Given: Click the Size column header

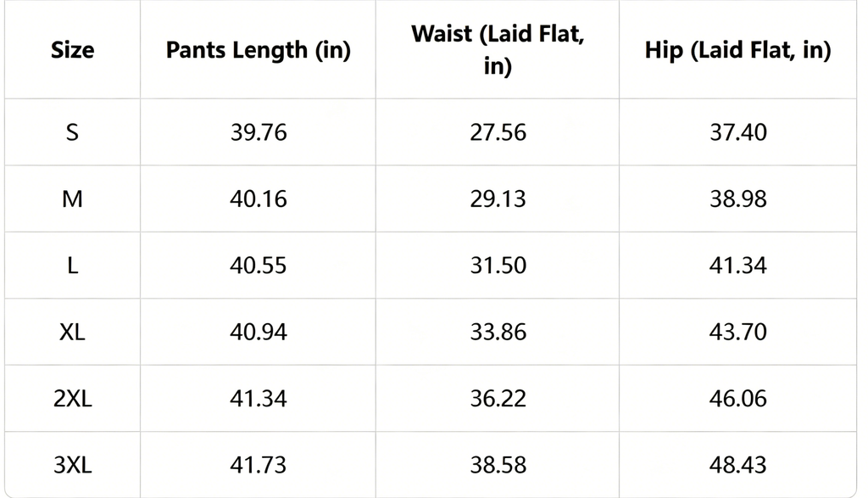Looking at the screenshot, I should 73,50.
